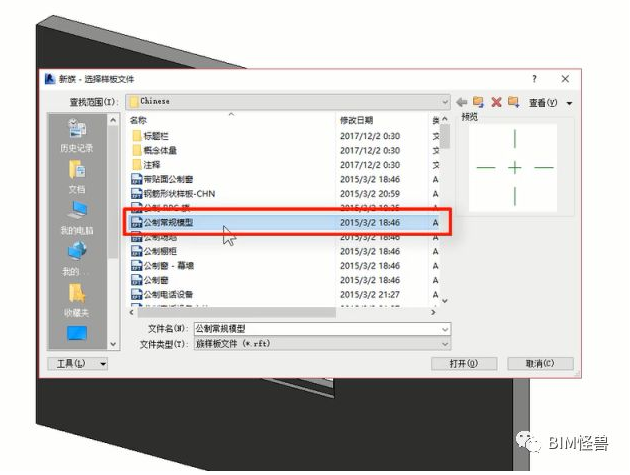The image size is (630, 475).
Task: Open 历史记录 in the places sidebar
Action: (x=77, y=136)
